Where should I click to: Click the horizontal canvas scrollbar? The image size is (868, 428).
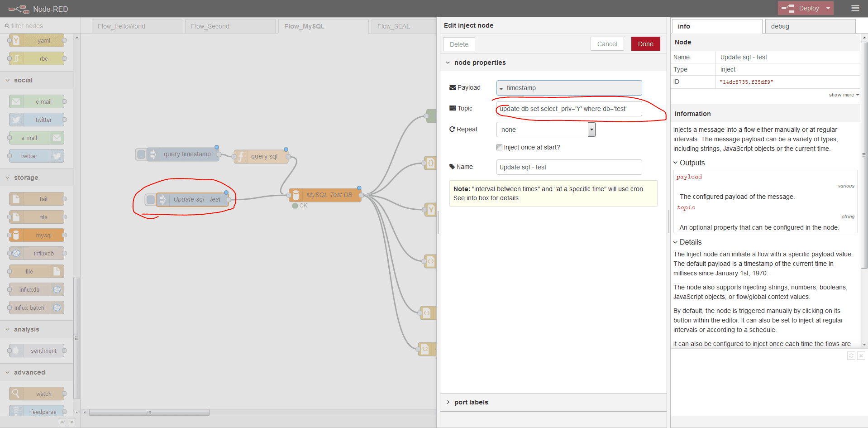149,412
